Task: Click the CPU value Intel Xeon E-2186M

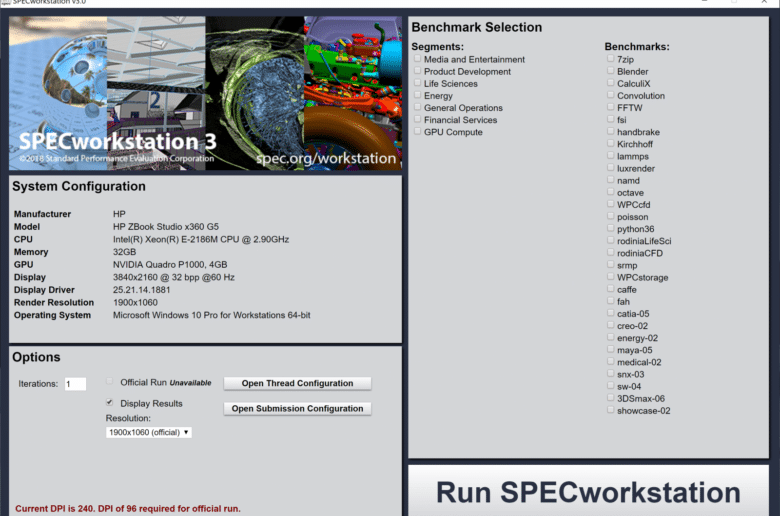Action: tap(201, 239)
